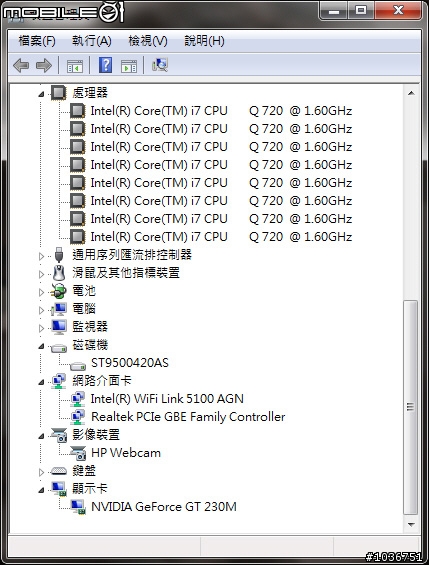The height and width of the screenshot is (565, 429).
Task: Select the Intel WiFi Link adapter icon
Action: click(x=77, y=399)
